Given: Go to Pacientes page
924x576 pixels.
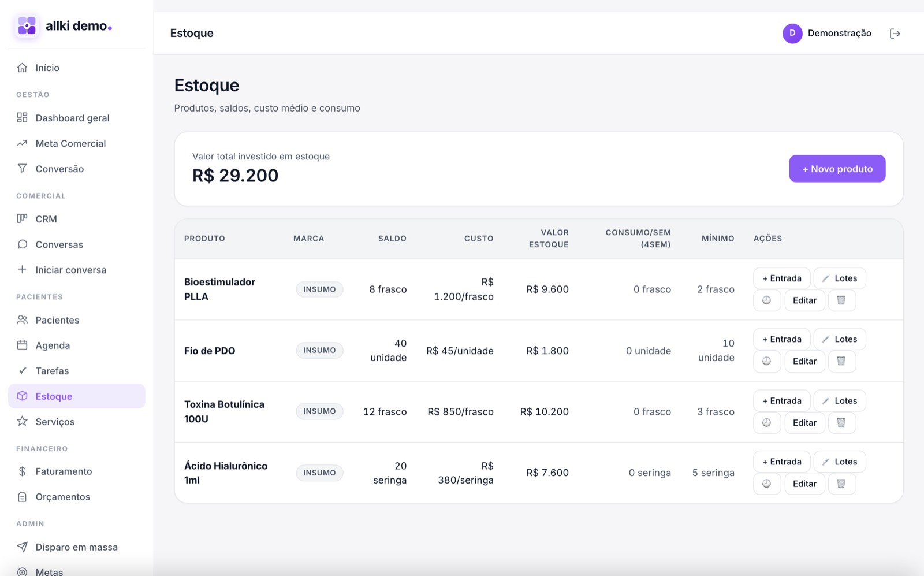Looking at the screenshot, I should 77,320.
